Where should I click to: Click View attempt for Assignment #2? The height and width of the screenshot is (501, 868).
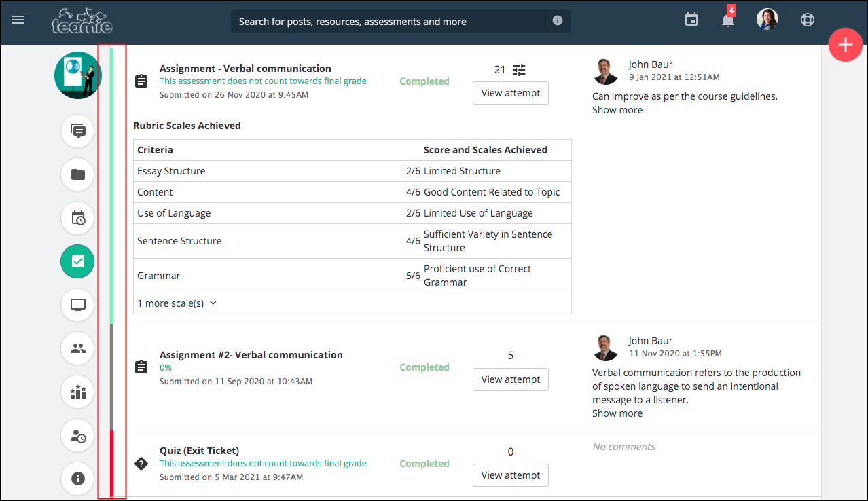510,379
